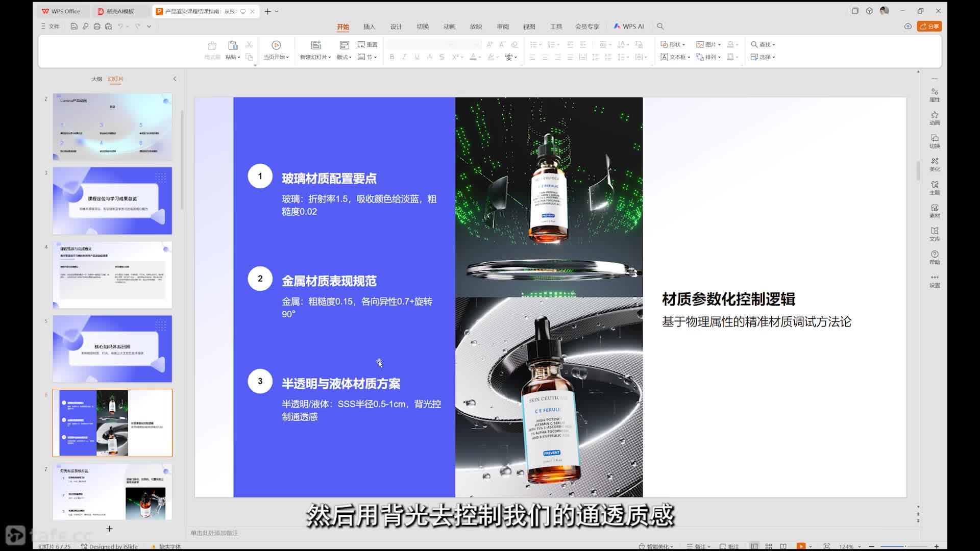The height and width of the screenshot is (551, 980).
Task: Switch to the 大纲 outline tab
Action: point(96,79)
